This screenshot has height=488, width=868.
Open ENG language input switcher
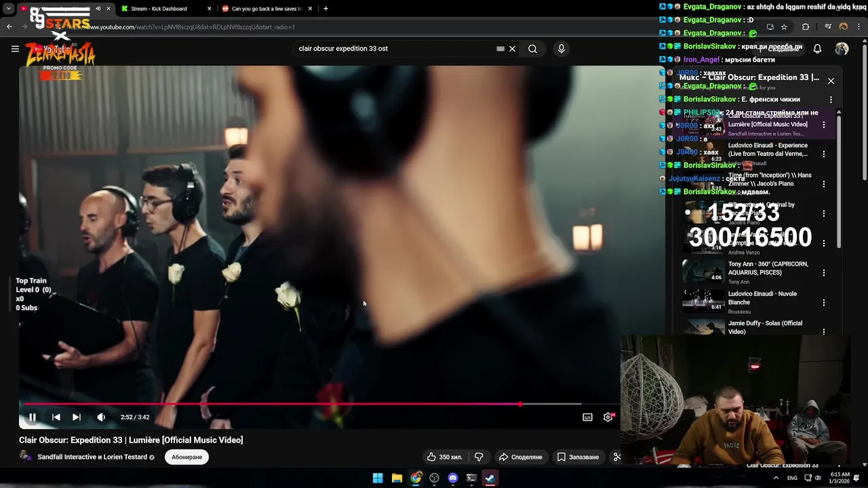point(792,478)
